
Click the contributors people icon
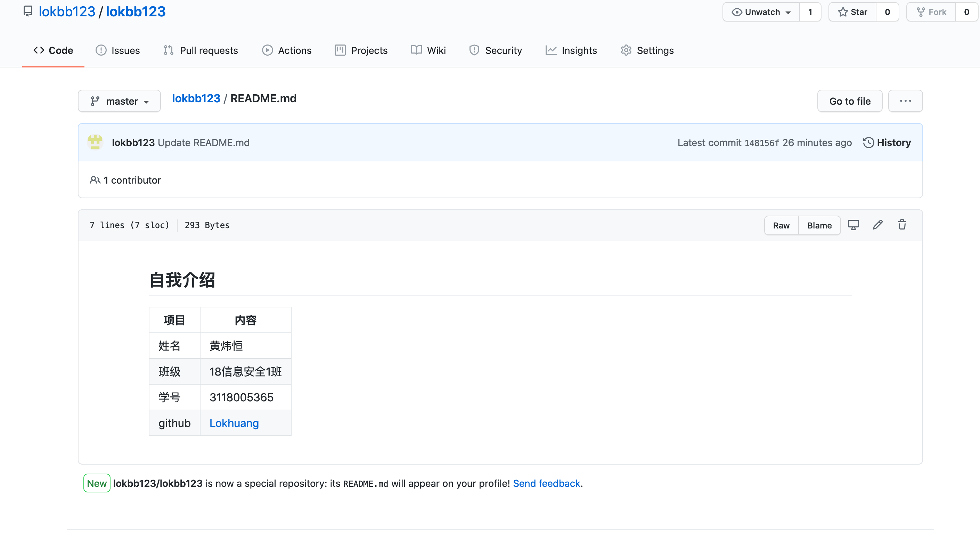pyautogui.click(x=95, y=180)
